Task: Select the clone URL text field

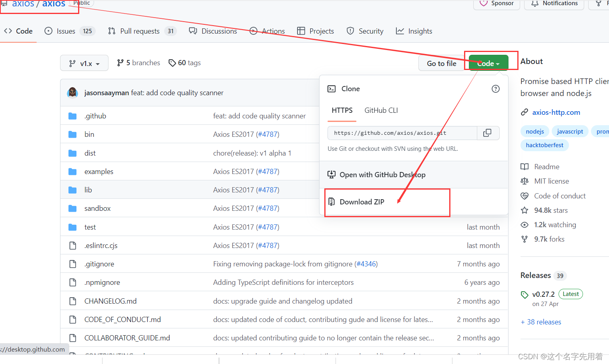Action: 402,133
